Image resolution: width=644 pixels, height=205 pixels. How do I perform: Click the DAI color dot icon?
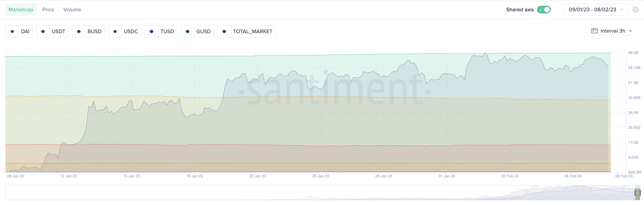[x=12, y=31]
